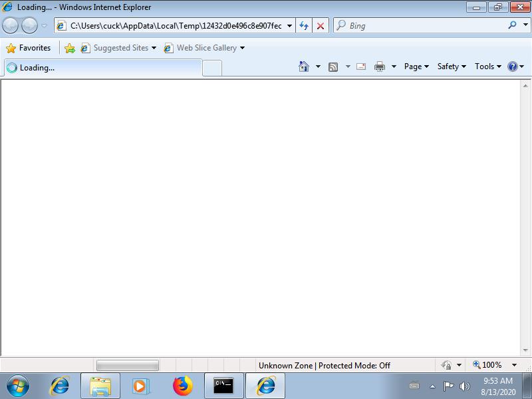The image size is (532, 399).
Task: Minimize the Internet Explorer window
Action: pos(476,7)
